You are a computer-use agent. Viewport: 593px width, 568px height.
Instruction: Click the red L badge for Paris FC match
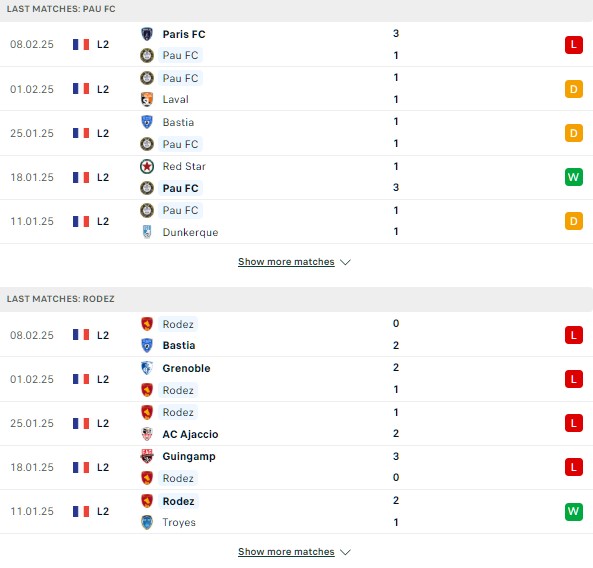[573, 45]
